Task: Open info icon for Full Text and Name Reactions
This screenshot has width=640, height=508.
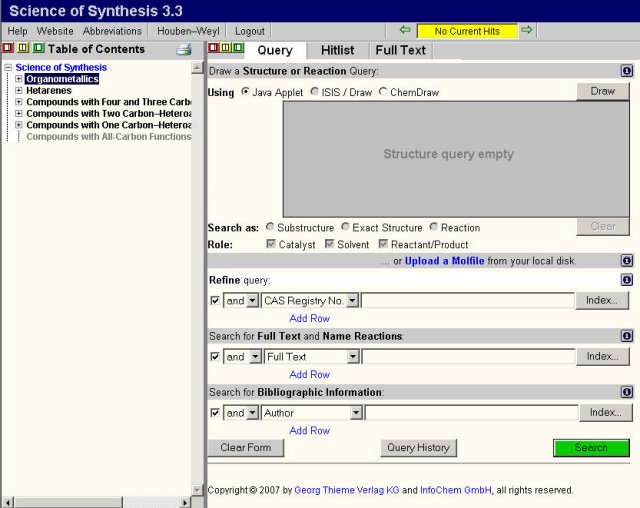Action: coord(627,336)
